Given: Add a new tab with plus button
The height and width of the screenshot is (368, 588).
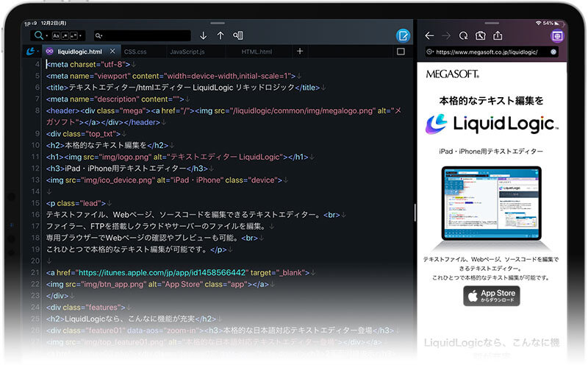Looking at the screenshot, I should (x=299, y=52).
